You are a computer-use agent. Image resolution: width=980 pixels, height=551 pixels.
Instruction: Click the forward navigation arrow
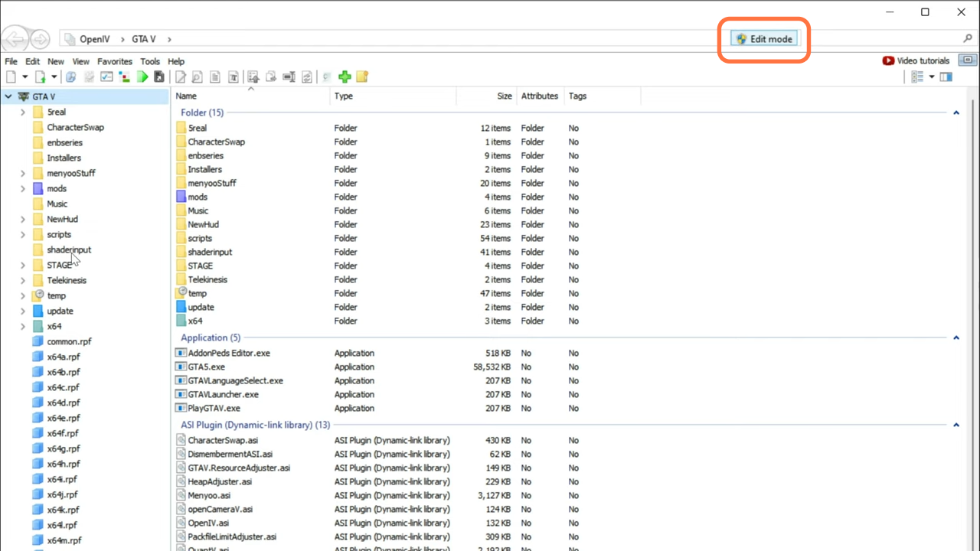click(40, 39)
